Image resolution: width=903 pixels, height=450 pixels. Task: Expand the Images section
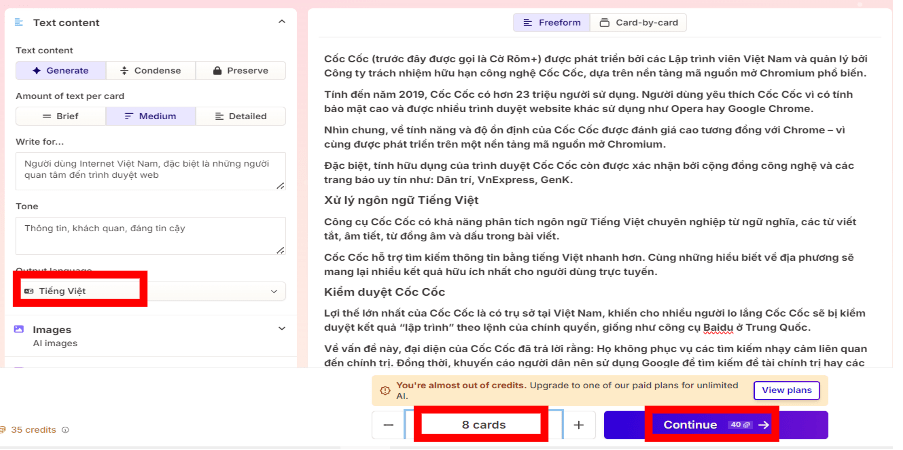(x=280, y=327)
